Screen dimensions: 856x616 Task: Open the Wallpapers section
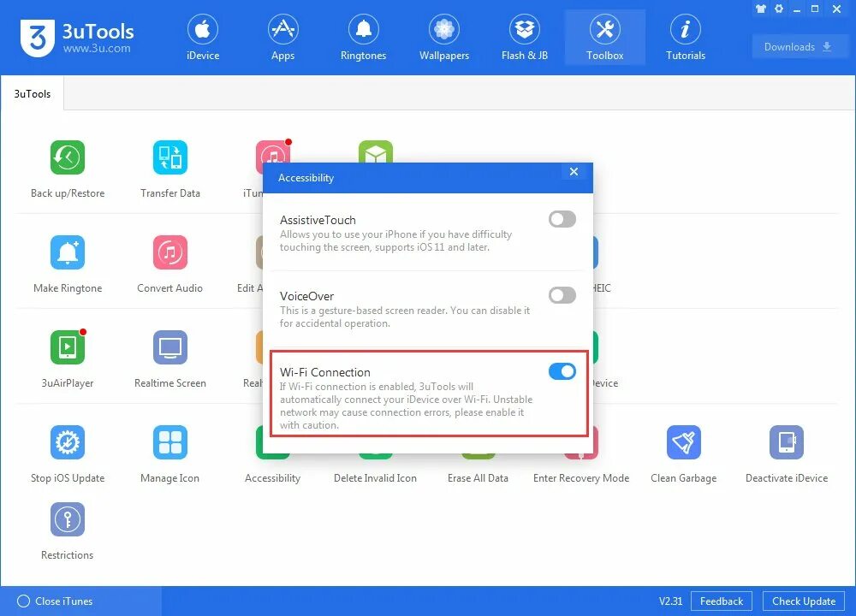click(x=443, y=37)
